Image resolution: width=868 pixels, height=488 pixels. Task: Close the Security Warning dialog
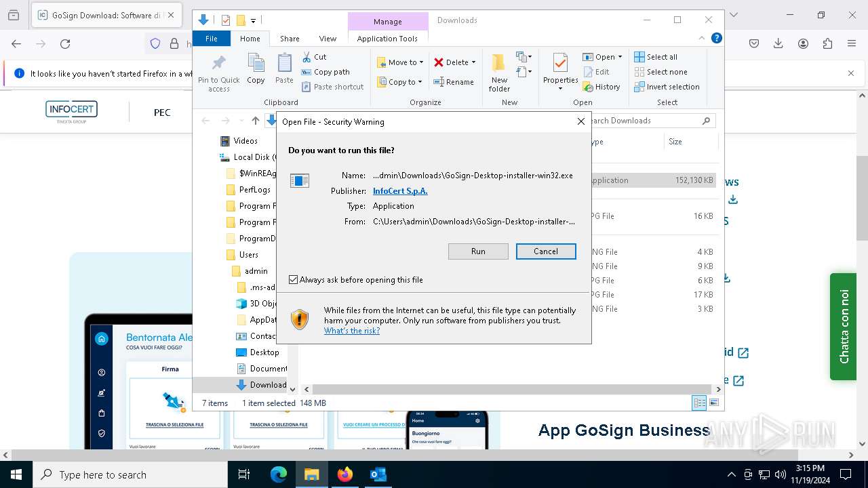tap(580, 121)
